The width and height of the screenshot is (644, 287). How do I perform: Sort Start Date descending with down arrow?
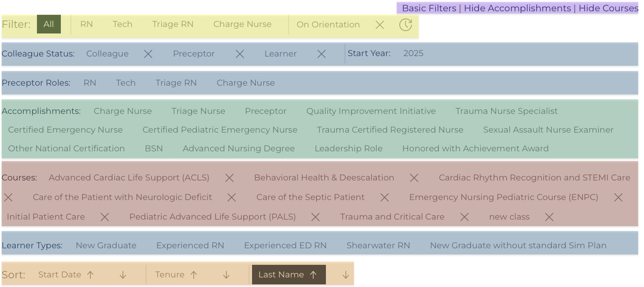pos(123,275)
